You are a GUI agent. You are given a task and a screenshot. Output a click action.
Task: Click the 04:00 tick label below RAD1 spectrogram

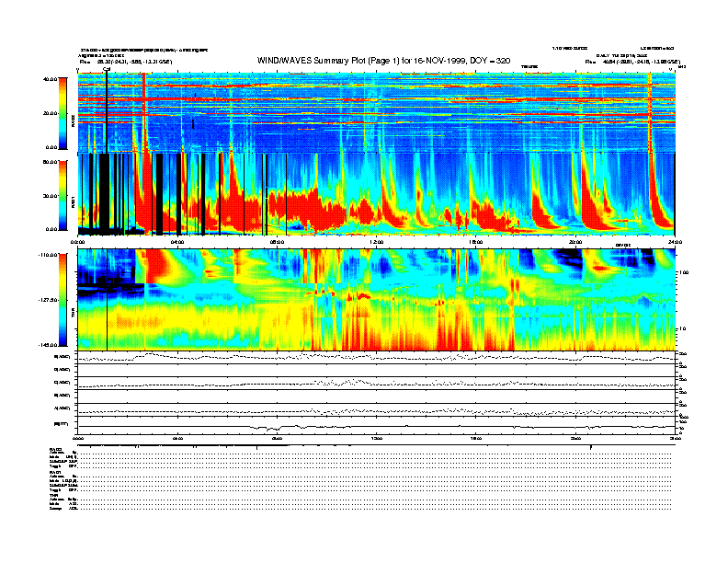(177, 242)
